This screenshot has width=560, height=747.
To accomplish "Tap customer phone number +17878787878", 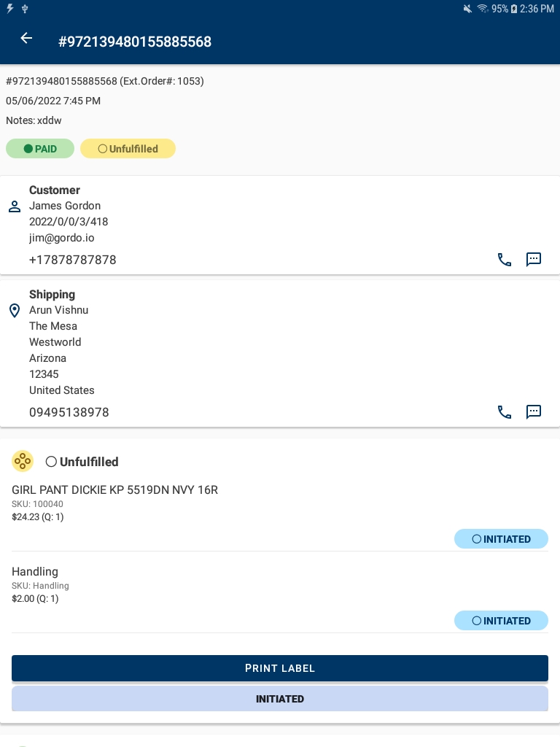I will click(x=72, y=260).
